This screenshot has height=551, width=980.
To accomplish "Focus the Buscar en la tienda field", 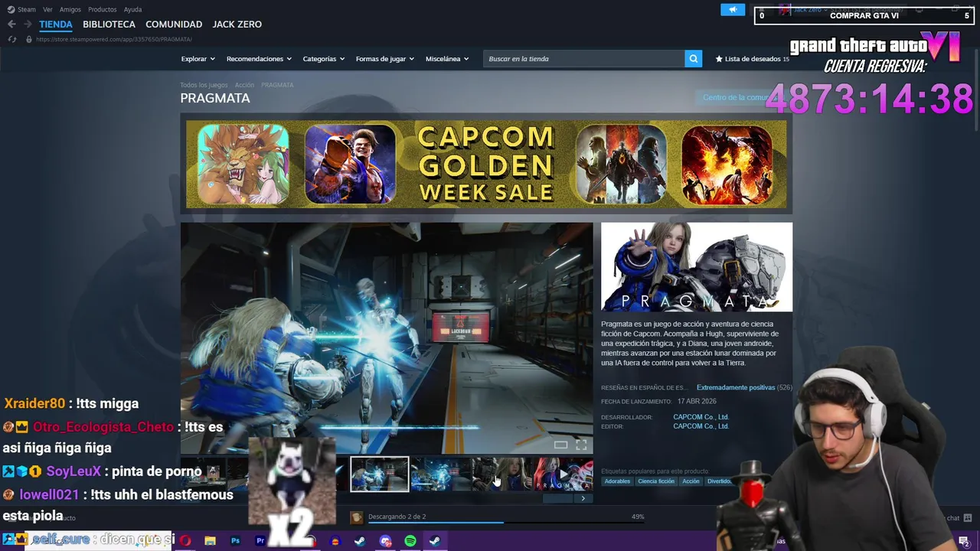I will [x=583, y=59].
